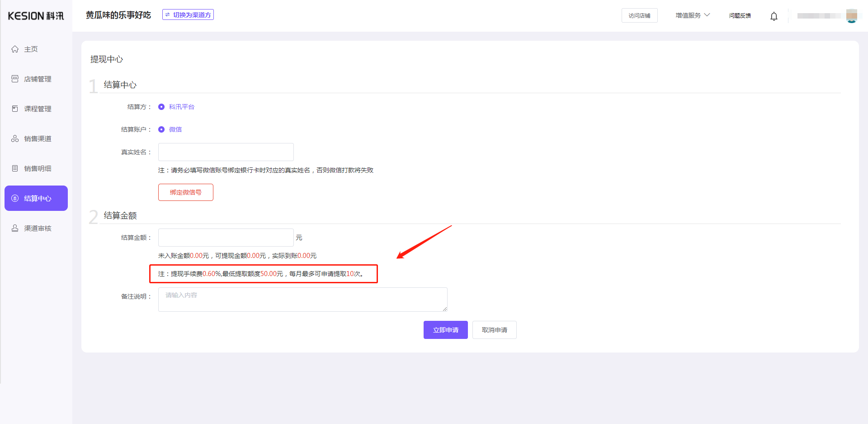The width and height of the screenshot is (868, 424).
Task: Expand the 增值服务 dropdown
Action: tap(692, 15)
